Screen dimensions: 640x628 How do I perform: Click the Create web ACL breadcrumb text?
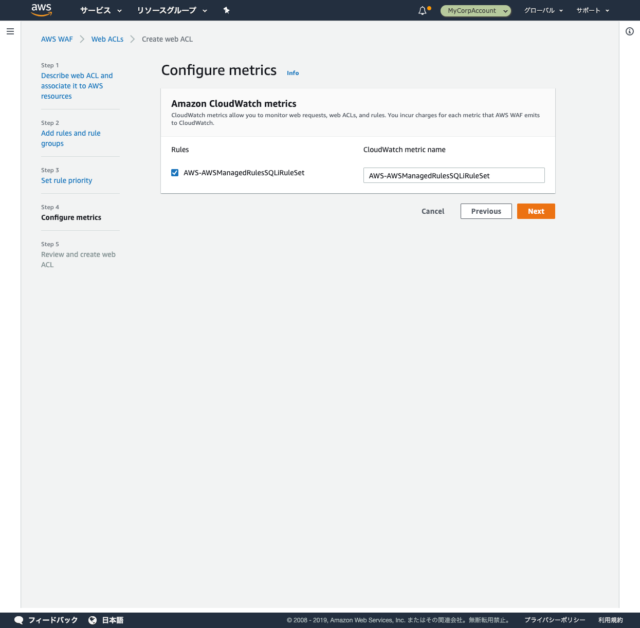tap(167, 39)
